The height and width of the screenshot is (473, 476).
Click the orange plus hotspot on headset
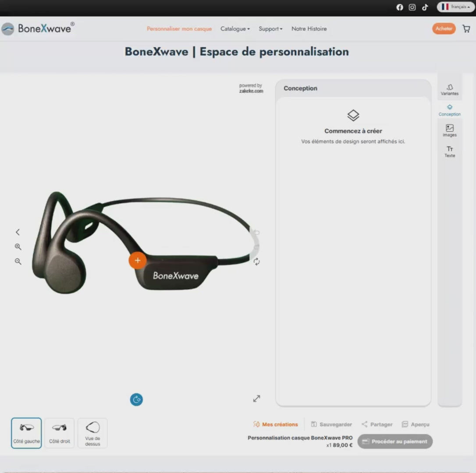[x=137, y=260]
